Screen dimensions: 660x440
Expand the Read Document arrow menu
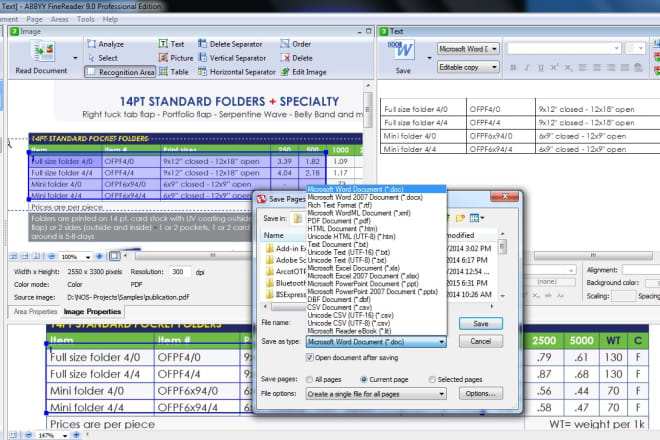click(75, 58)
